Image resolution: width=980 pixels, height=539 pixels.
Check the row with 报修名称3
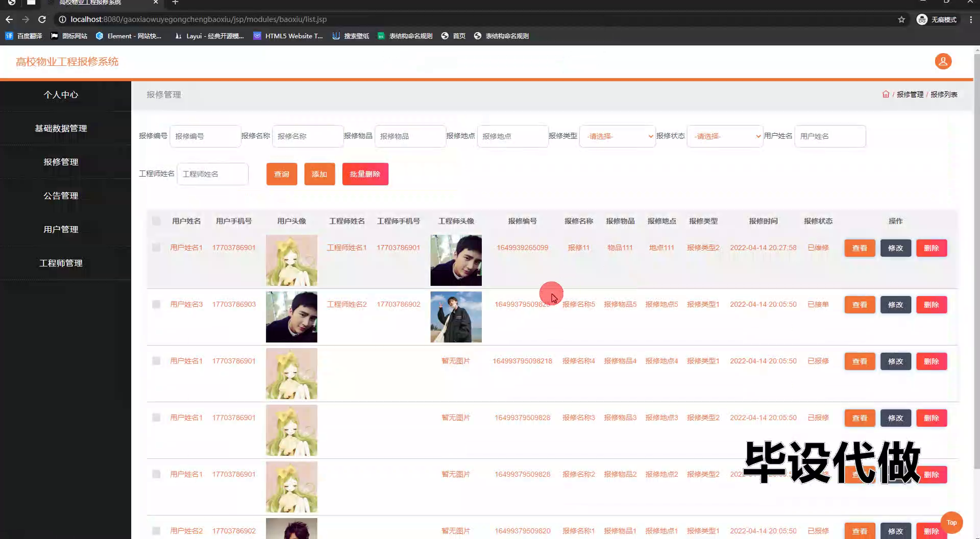pyautogui.click(x=156, y=418)
